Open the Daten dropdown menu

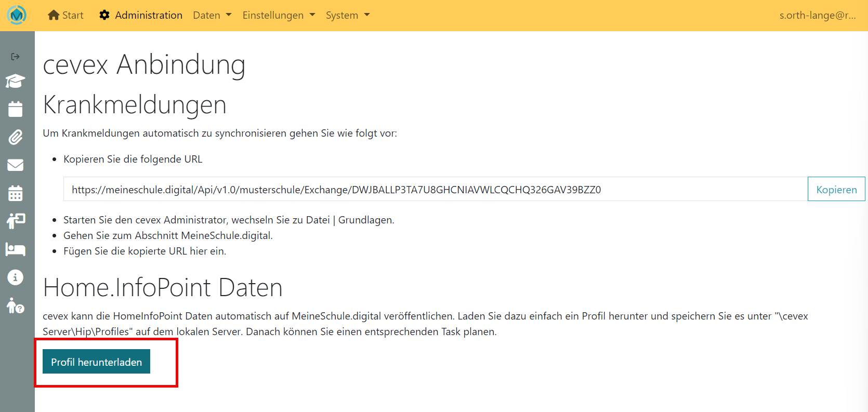pos(212,15)
